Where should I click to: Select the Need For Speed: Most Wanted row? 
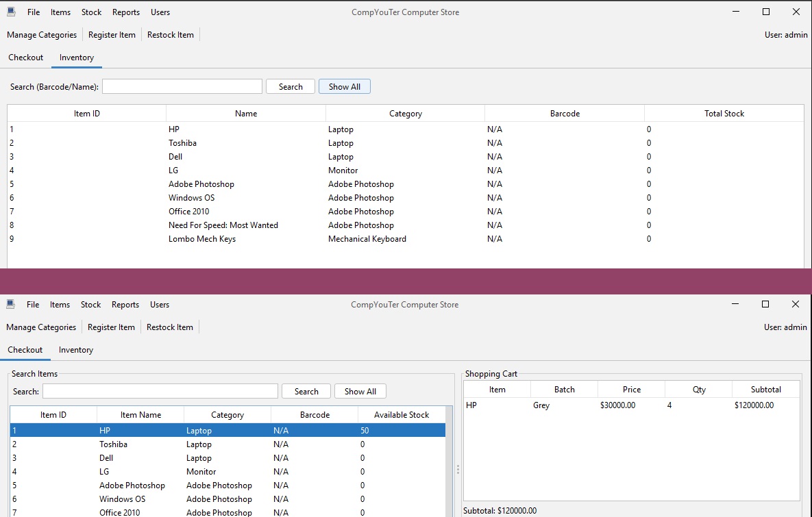[x=223, y=225]
